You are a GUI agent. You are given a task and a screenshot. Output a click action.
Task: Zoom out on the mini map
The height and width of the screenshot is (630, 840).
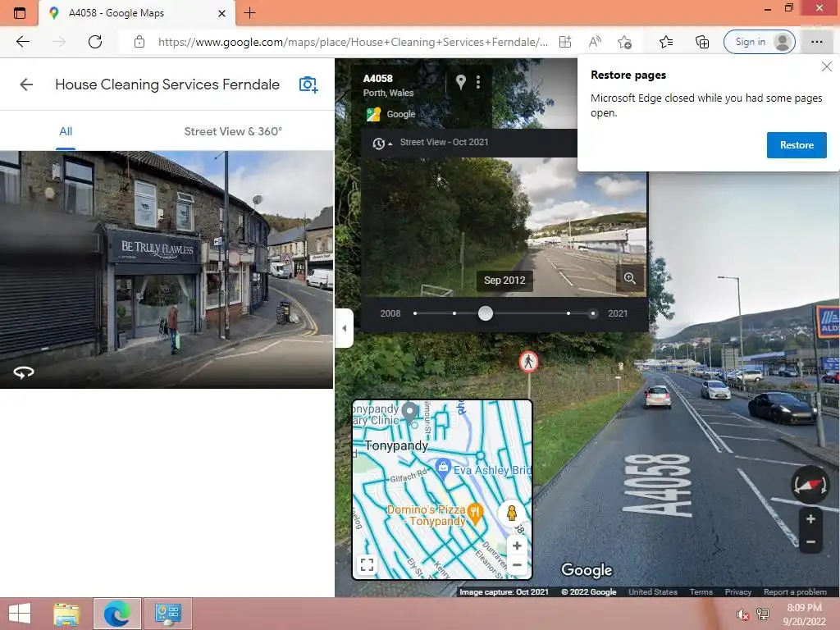tap(517, 564)
